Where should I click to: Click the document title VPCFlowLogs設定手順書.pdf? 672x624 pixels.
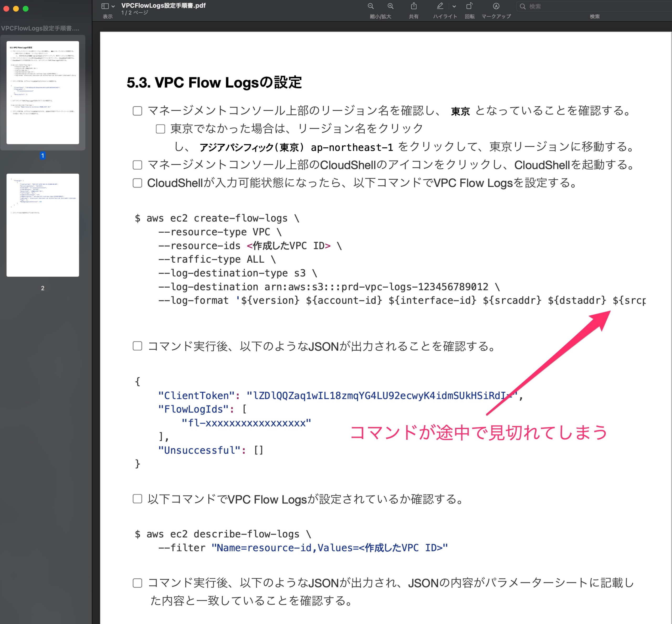coord(163,6)
